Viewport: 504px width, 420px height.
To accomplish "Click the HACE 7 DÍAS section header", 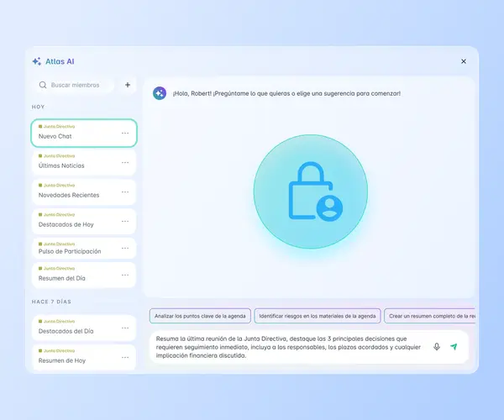I will pyautogui.click(x=51, y=302).
